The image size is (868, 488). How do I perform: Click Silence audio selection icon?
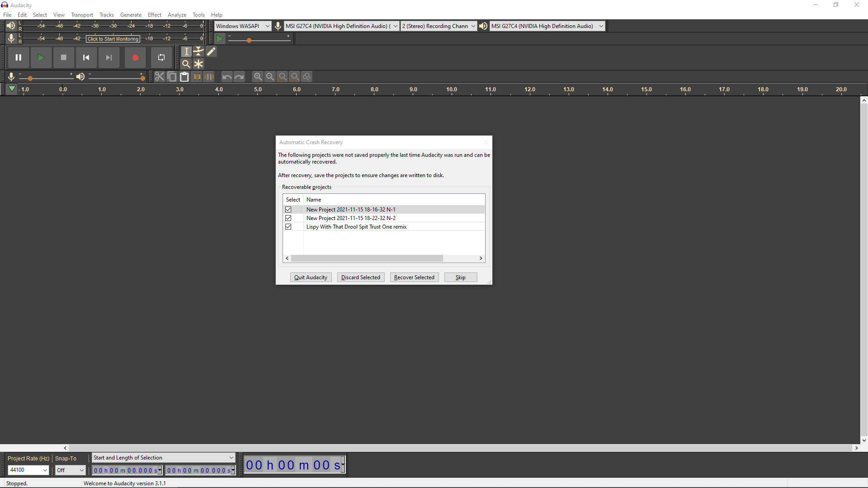pyautogui.click(x=209, y=77)
